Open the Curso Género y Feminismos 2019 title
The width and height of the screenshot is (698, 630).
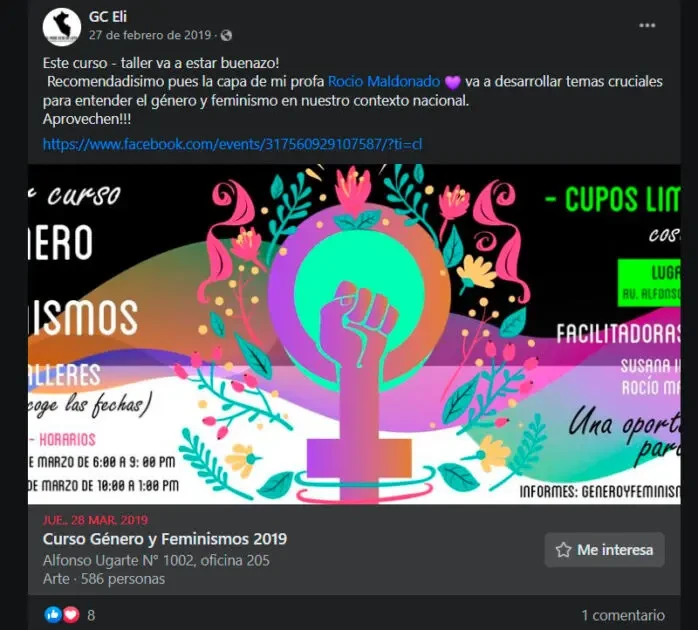click(x=165, y=539)
